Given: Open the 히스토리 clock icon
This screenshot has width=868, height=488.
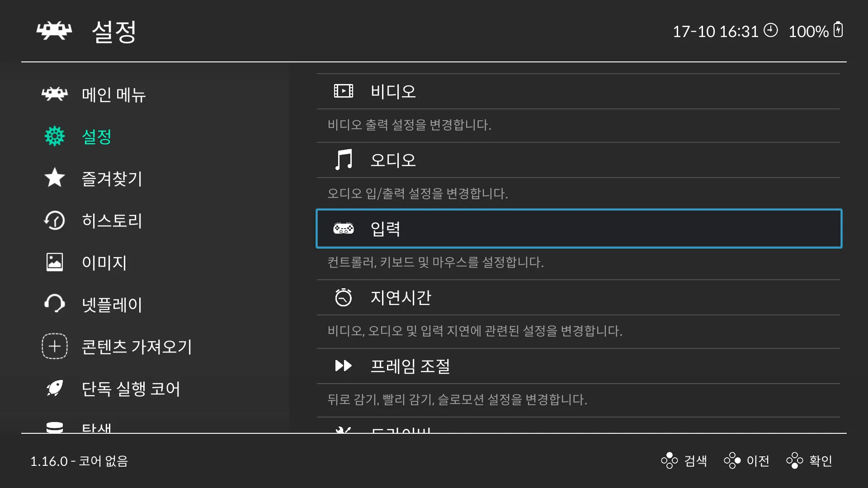Looking at the screenshot, I should [x=55, y=221].
